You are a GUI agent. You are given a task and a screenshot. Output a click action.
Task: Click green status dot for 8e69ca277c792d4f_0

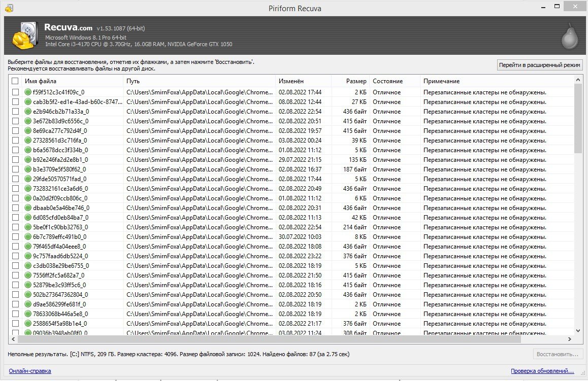(x=28, y=130)
